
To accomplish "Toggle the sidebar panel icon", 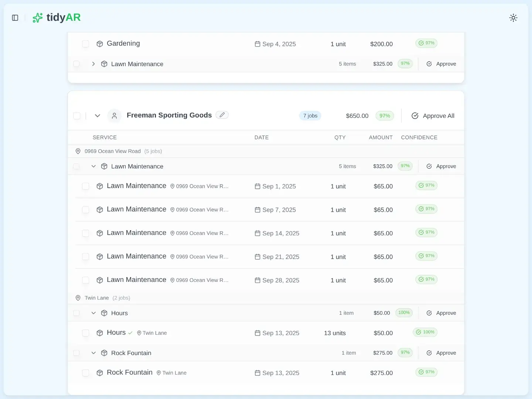I will tap(15, 18).
